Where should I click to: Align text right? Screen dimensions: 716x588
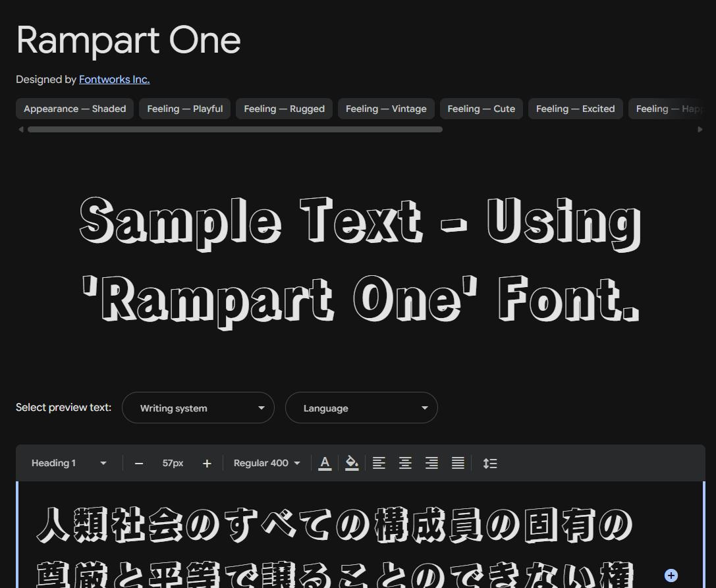[x=431, y=463]
